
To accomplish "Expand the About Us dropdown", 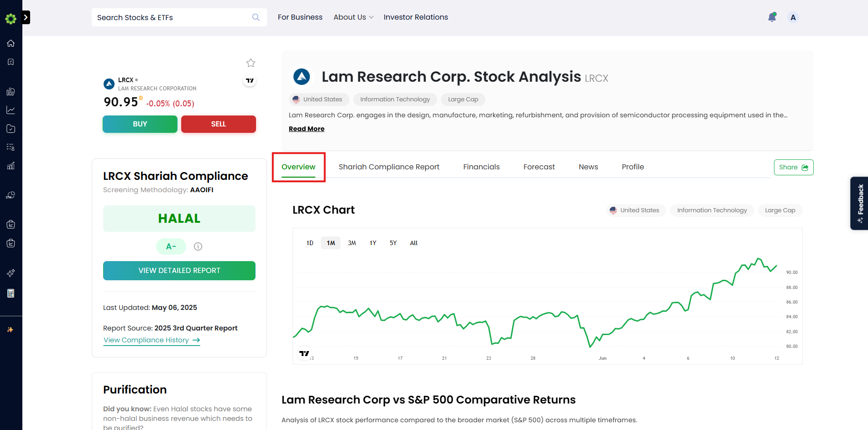I will click(x=354, y=17).
